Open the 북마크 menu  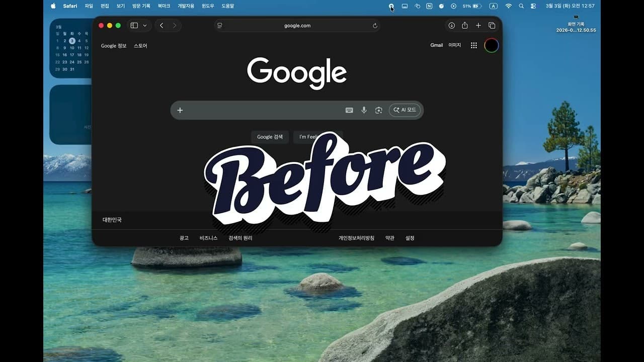pos(164,6)
